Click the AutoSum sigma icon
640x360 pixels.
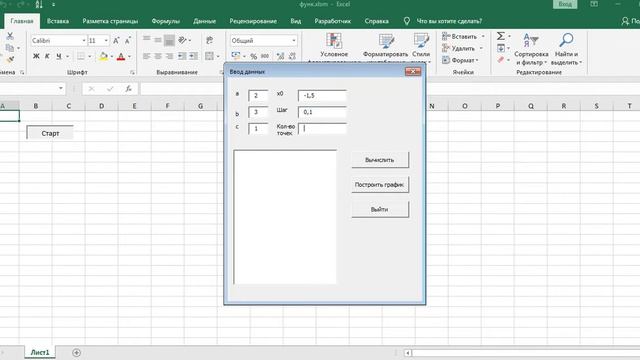tap(501, 36)
